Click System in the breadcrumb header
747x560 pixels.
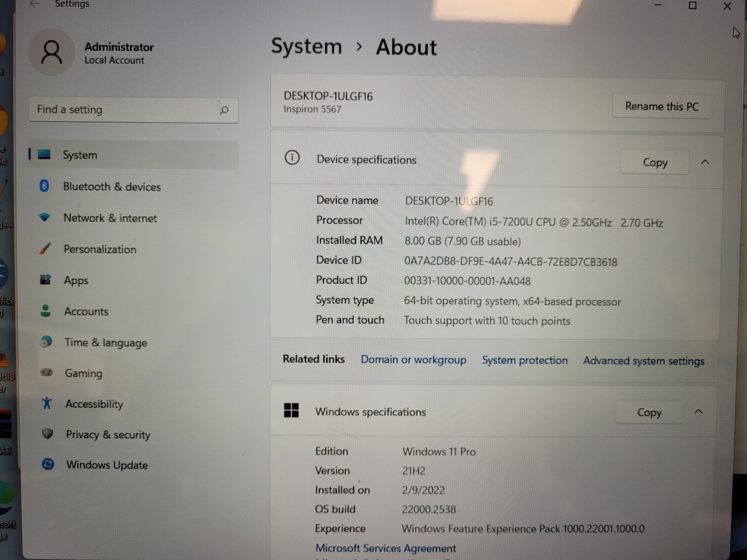(307, 46)
